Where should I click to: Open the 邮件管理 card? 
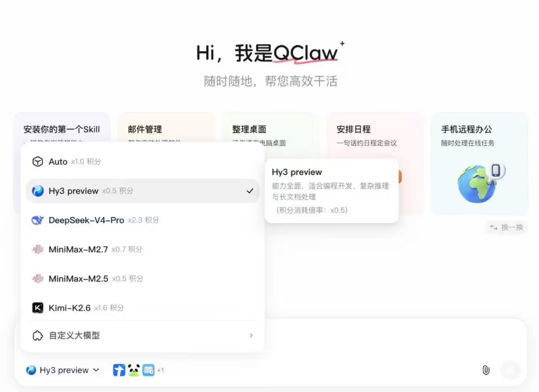click(x=167, y=129)
